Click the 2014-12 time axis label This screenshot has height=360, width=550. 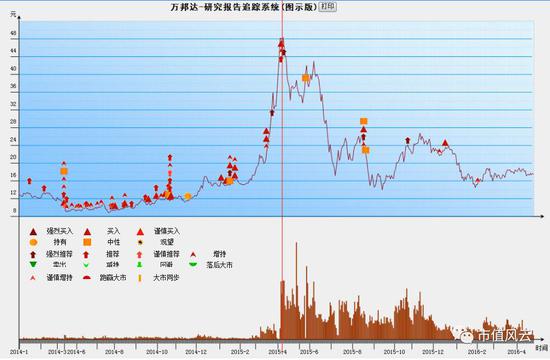[x=196, y=352]
